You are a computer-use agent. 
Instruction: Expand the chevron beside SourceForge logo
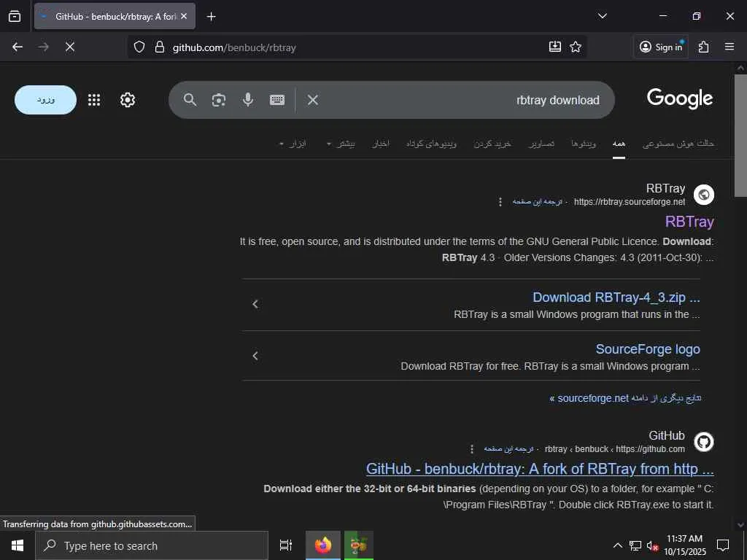[x=255, y=356]
